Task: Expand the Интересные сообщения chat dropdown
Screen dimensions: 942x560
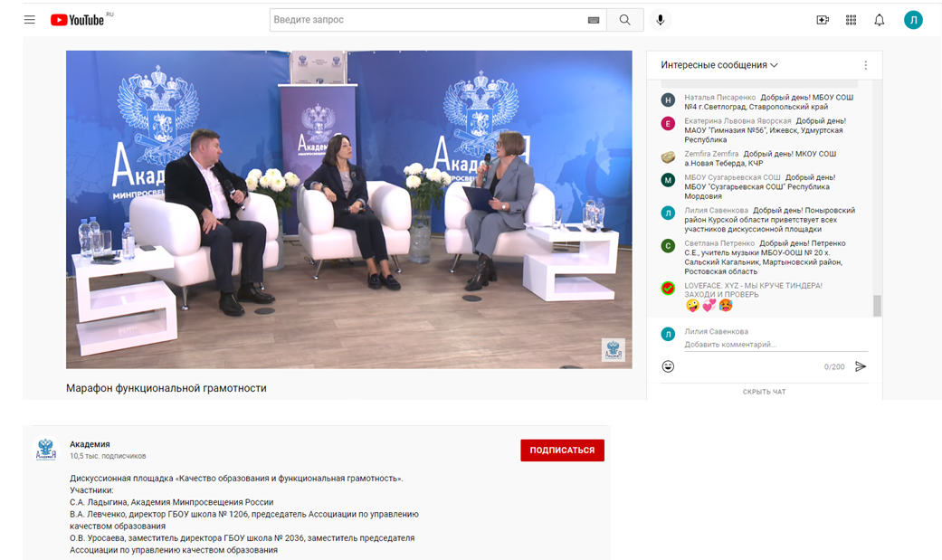Action: (x=719, y=65)
